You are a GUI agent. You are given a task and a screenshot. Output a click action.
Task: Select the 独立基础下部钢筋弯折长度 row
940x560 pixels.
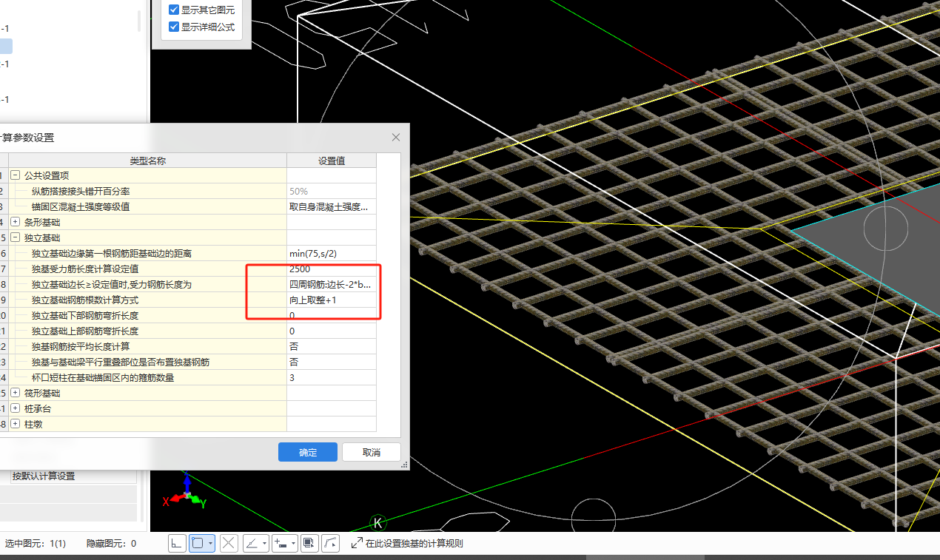(188, 315)
